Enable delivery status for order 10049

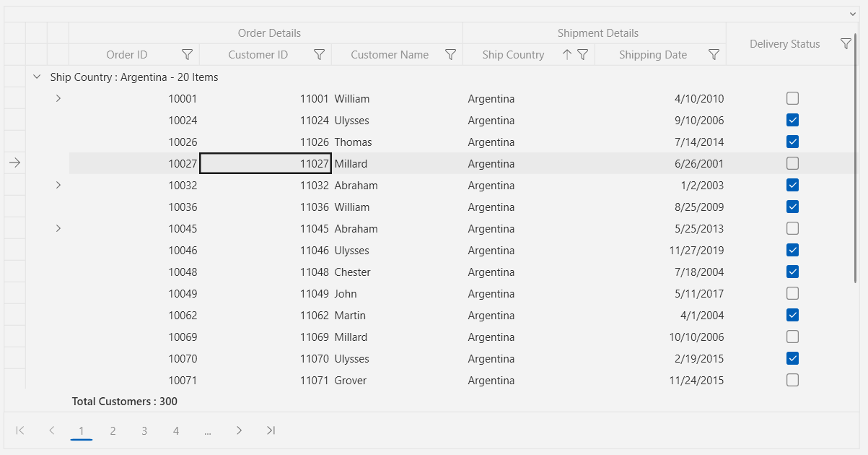pos(792,293)
